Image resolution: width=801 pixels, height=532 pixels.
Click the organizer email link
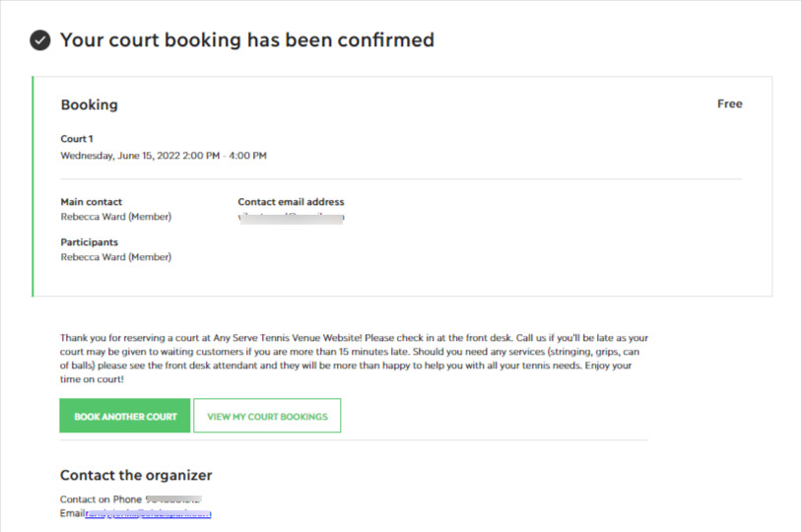149,513
